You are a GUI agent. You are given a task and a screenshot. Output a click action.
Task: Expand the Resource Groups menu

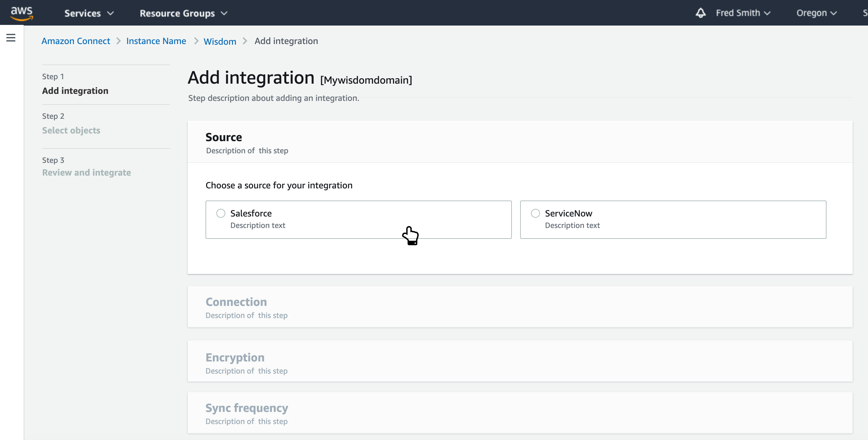coord(177,13)
